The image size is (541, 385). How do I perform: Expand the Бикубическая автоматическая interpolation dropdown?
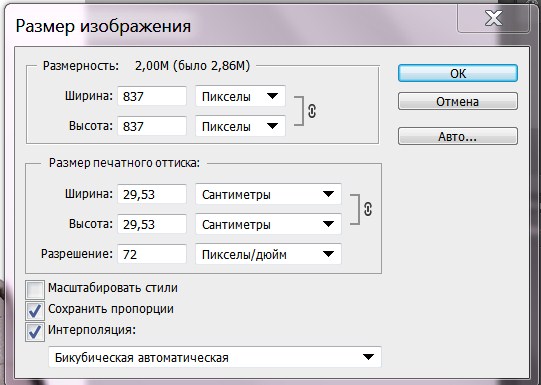pyautogui.click(x=215, y=357)
